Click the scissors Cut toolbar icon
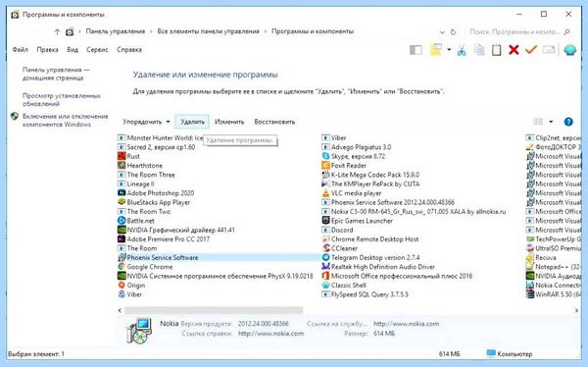Image resolution: width=588 pixels, height=367 pixels. pyautogui.click(x=462, y=50)
